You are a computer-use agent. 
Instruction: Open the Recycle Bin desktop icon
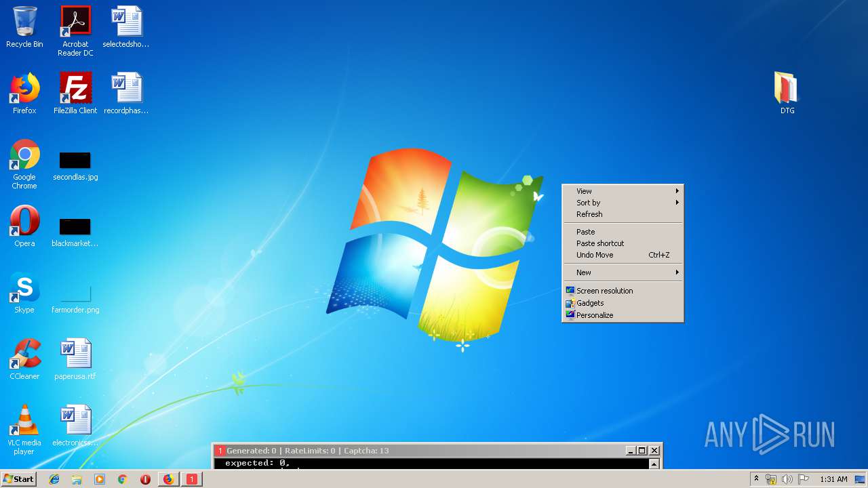tap(24, 27)
